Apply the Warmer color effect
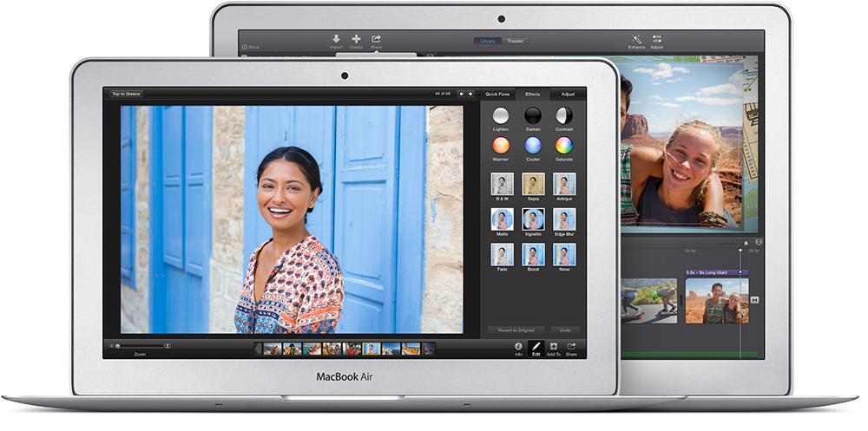The image size is (868, 431). coord(501,145)
